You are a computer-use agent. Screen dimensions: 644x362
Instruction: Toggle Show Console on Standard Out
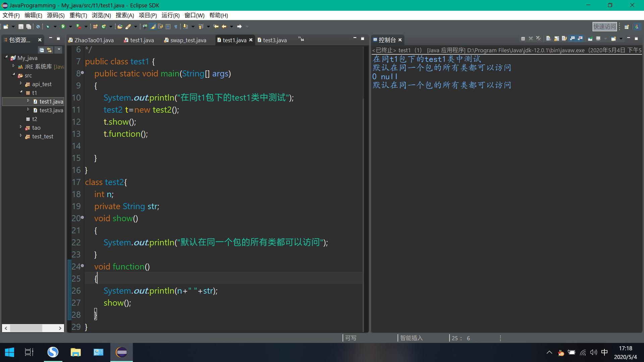pyautogui.click(x=572, y=39)
